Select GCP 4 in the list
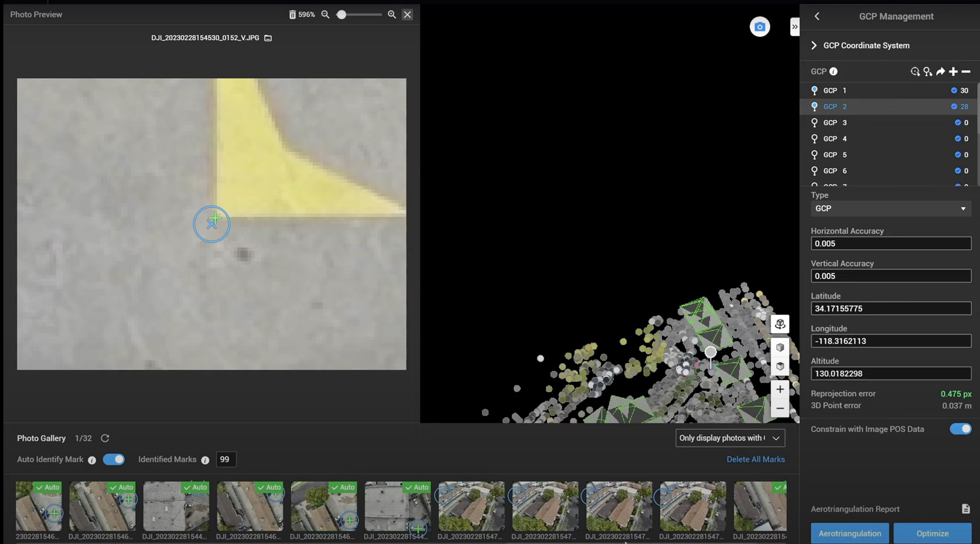The width and height of the screenshot is (980, 544). pos(888,139)
